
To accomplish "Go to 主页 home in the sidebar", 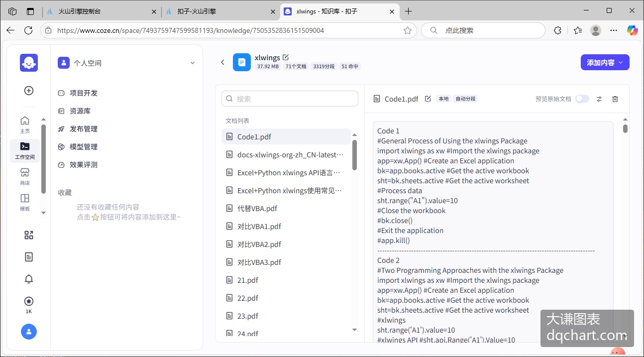I will (25, 124).
